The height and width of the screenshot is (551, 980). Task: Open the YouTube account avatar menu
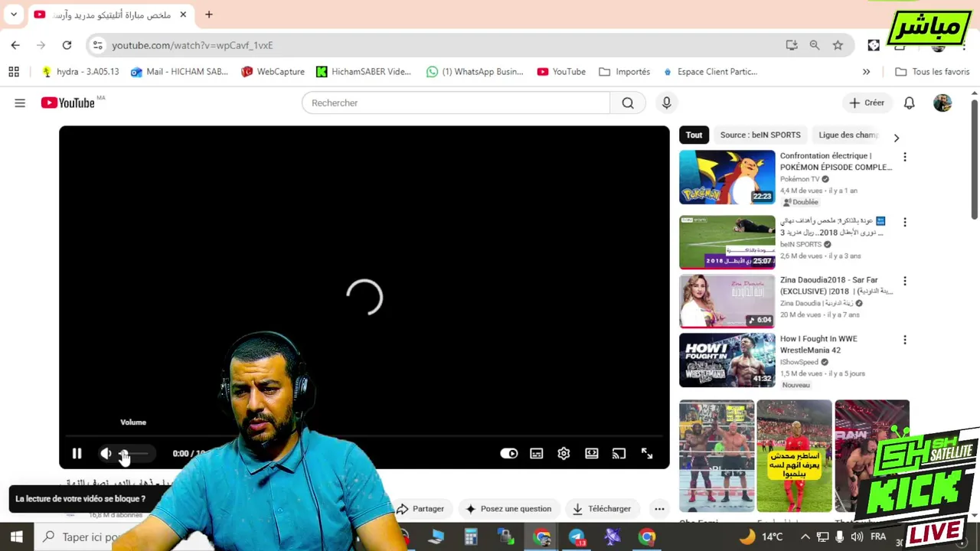click(x=942, y=103)
